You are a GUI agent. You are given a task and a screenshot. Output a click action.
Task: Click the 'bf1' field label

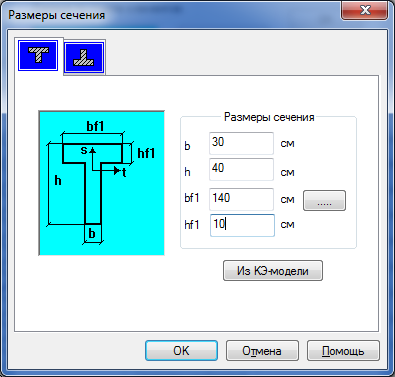pos(192,198)
